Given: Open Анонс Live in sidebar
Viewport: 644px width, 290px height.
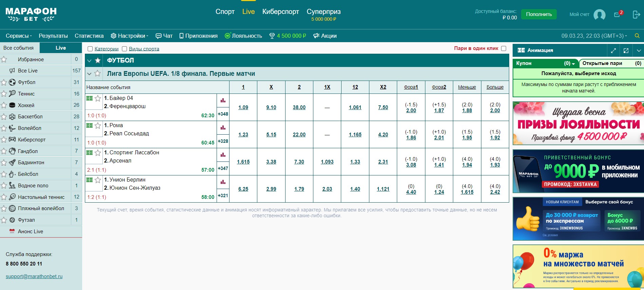Looking at the screenshot, I should 41,232.
